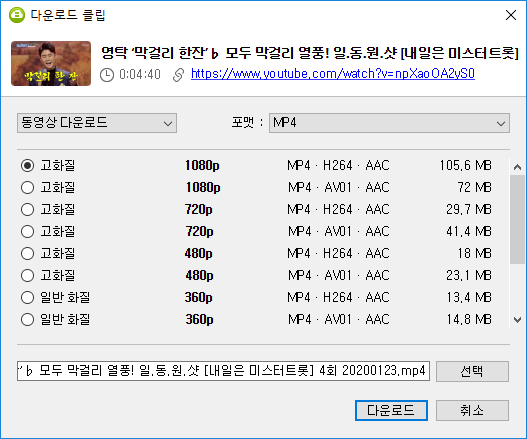527x439 pixels.
Task: Click the video thumbnail image
Action: pos(51,64)
